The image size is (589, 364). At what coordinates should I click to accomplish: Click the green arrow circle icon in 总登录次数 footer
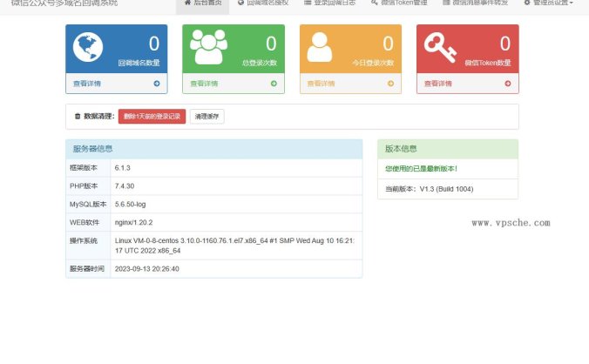tap(274, 84)
